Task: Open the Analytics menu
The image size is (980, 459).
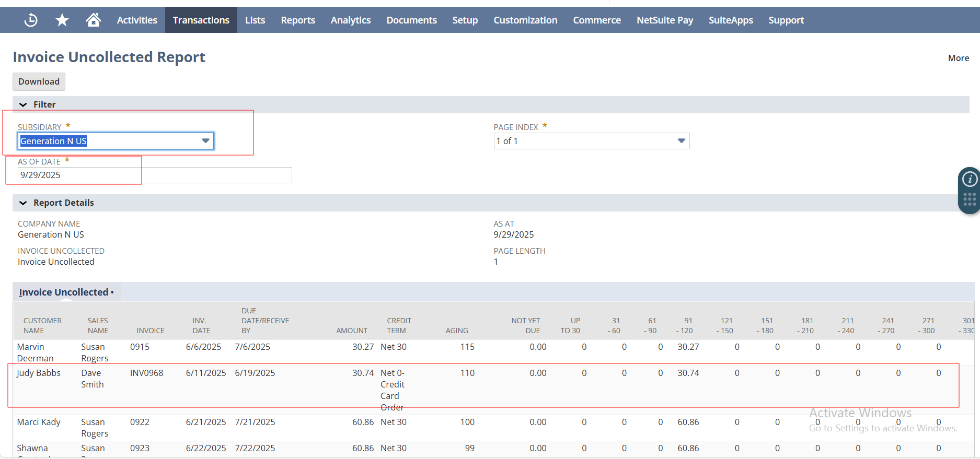Action: (x=351, y=20)
